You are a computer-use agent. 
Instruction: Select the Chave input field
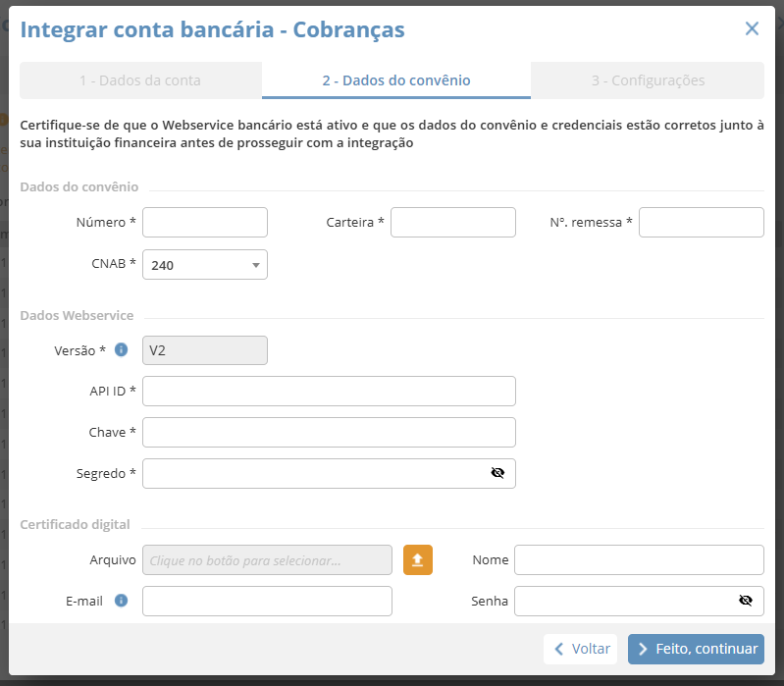coord(329,432)
